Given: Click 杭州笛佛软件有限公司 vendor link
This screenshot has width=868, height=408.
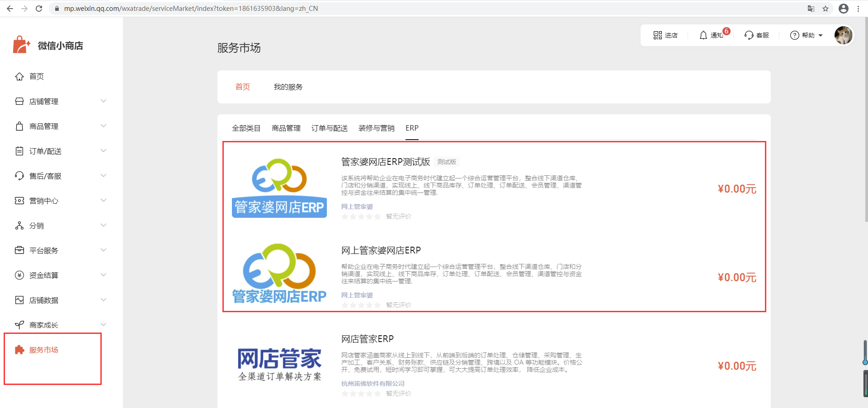Looking at the screenshot, I should (373, 384).
